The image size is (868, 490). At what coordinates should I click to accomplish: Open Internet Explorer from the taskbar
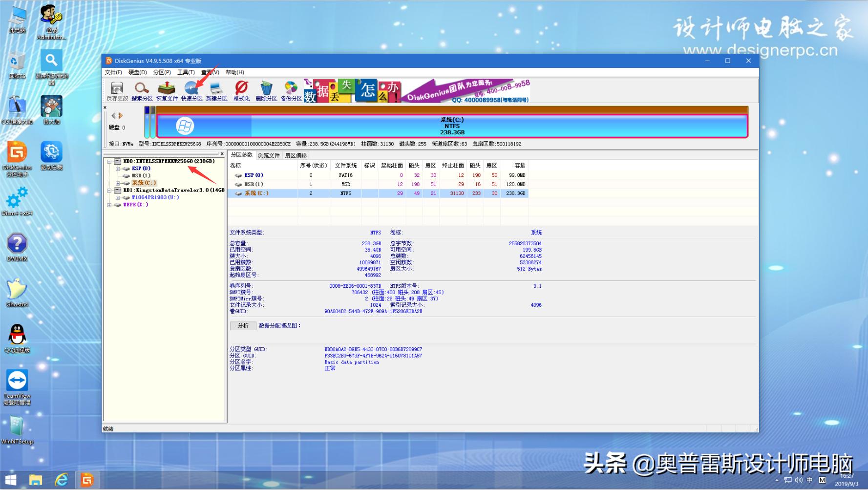pyautogui.click(x=61, y=481)
